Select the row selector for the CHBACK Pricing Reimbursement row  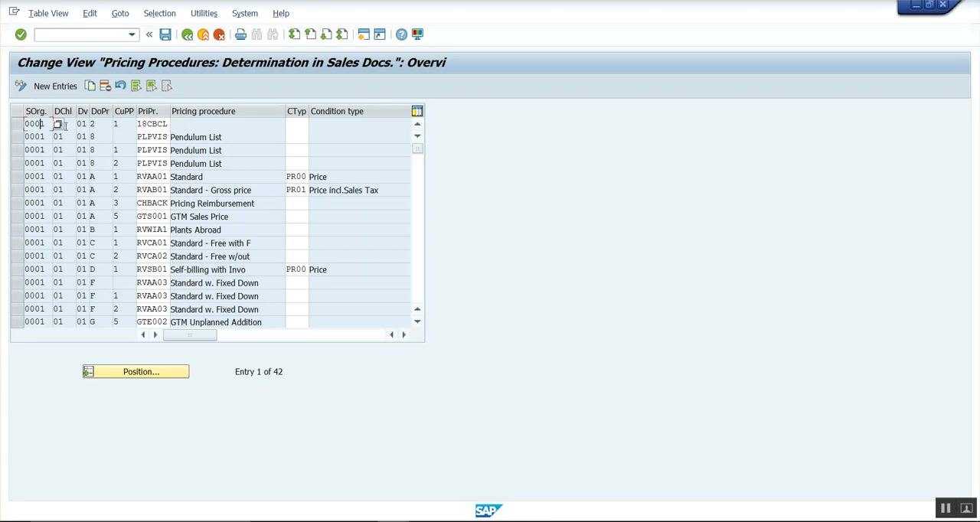pyautogui.click(x=17, y=203)
